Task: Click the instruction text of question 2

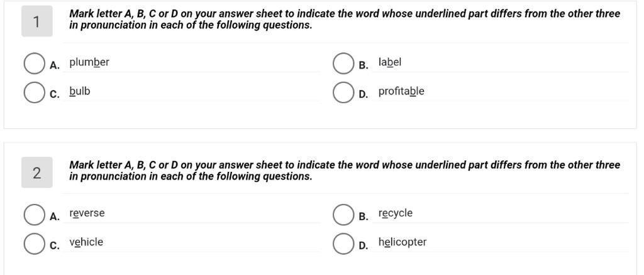Action: coord(344,171)
